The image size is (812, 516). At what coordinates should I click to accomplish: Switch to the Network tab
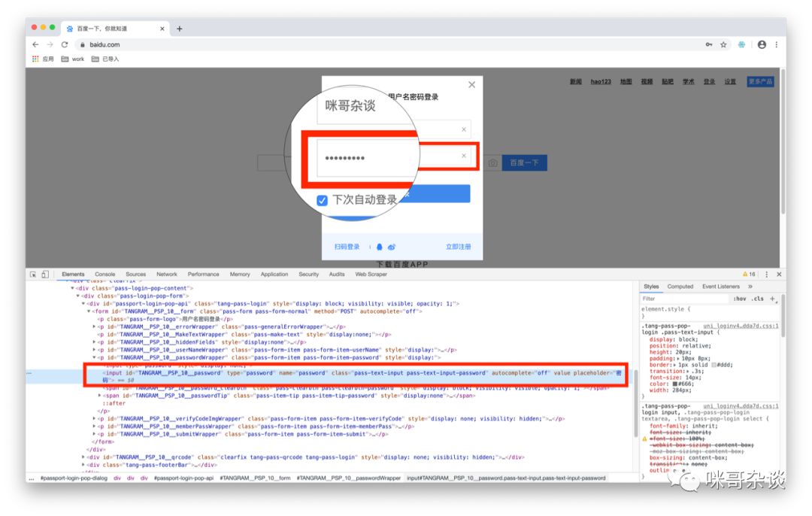point(167,275)
